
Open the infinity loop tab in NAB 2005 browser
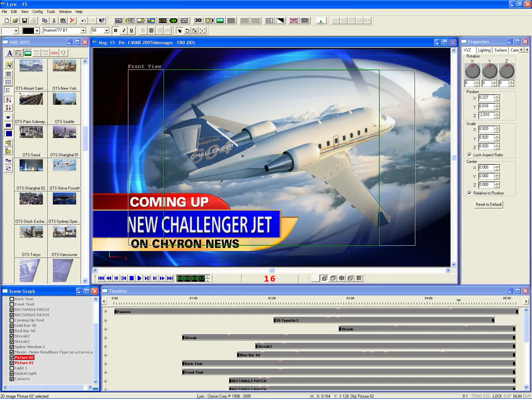tap(55, 53)
